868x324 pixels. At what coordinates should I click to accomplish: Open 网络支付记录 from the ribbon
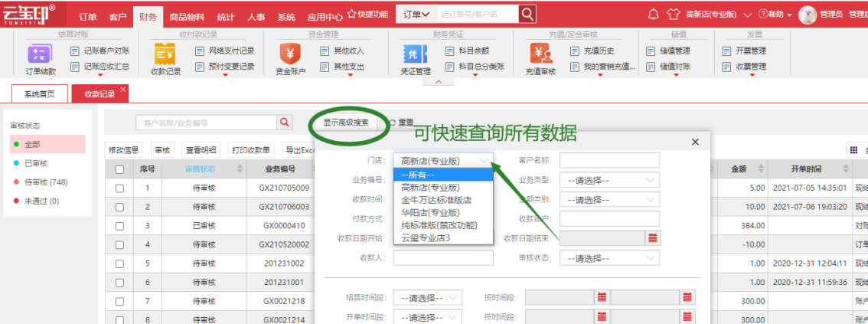pos(225,51)
